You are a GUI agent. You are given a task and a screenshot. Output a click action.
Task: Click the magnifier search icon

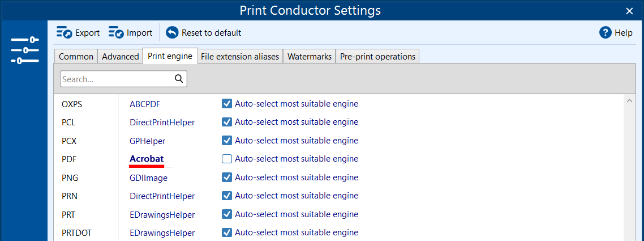click(179, 79)
